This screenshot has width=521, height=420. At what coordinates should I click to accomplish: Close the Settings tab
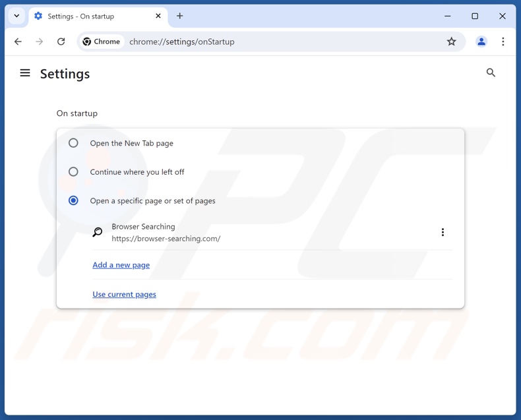158,16
